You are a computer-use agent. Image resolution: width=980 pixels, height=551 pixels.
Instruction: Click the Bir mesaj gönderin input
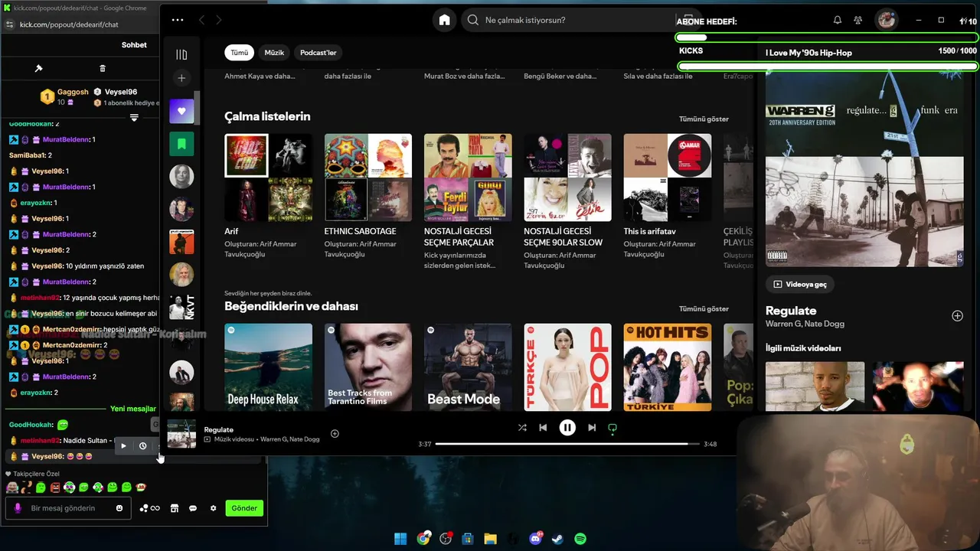click(67, 508)
